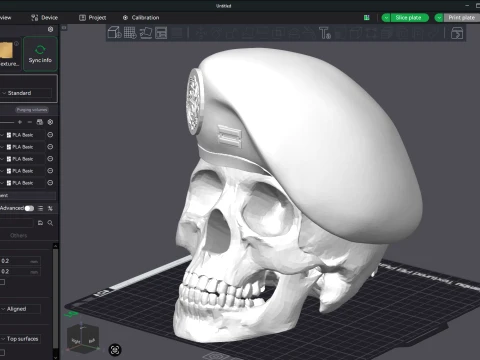Image resolution: width=480 pixels, height=360 pixels.
Task: Click the Add model cube icon
Action: tap(114, 33)
